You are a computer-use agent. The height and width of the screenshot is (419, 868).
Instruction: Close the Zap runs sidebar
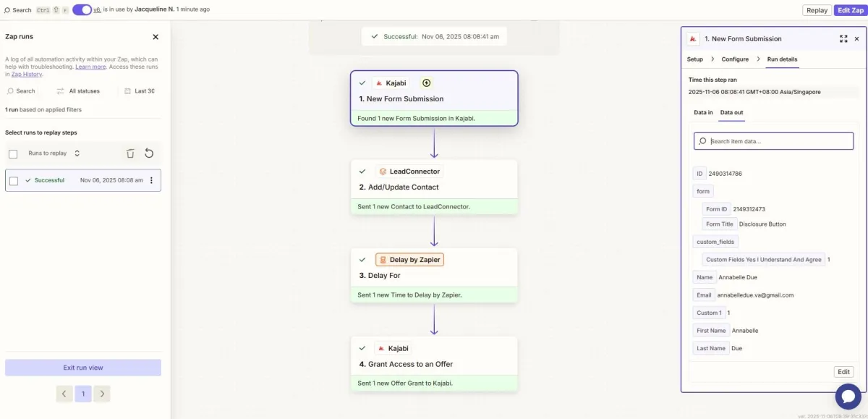156,37
